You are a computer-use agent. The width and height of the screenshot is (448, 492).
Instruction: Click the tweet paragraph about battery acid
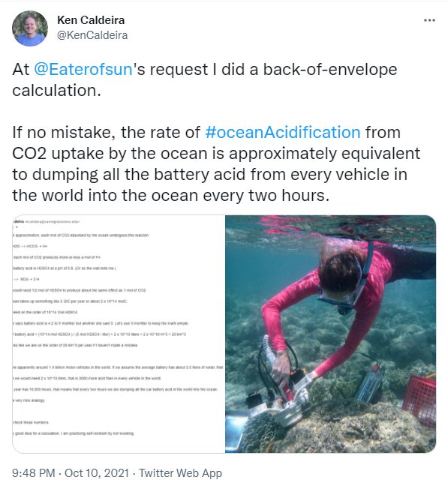[216, 163]
